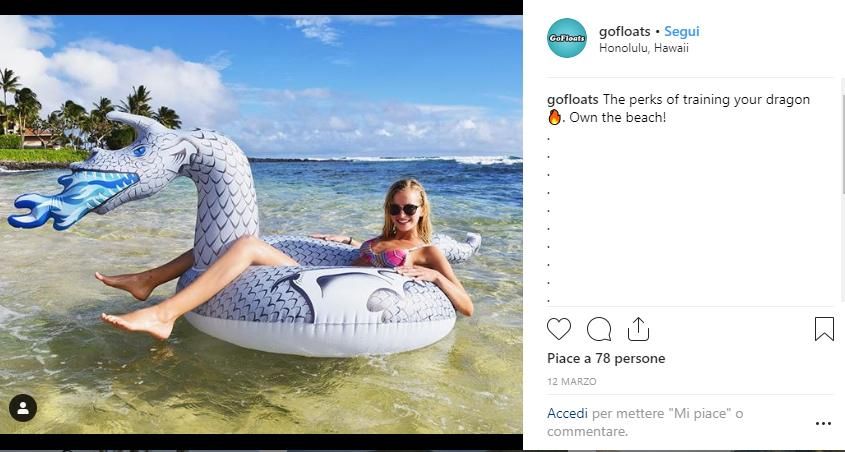Click the comment prompt text to comment
The height and width of the screenshot is (452, 845).
point(645,422)
